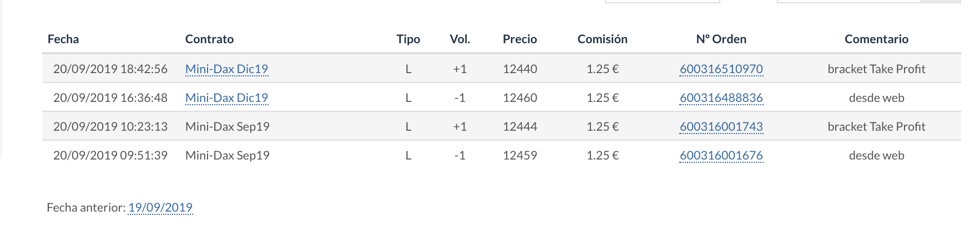Click the Nº Orden column header

click(x=721, y=39)
